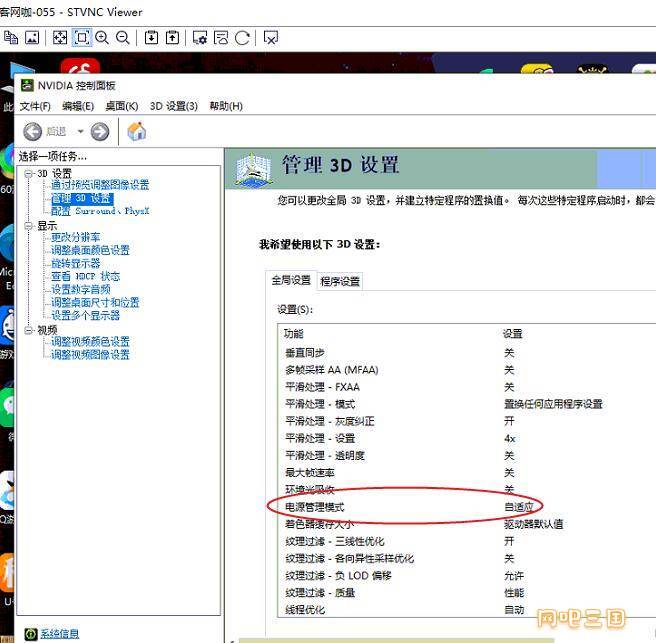The width and height of the screenshot is (656, 643).
Task: Select 管理 3D 设置 in tree
Action: pos(82,198)
